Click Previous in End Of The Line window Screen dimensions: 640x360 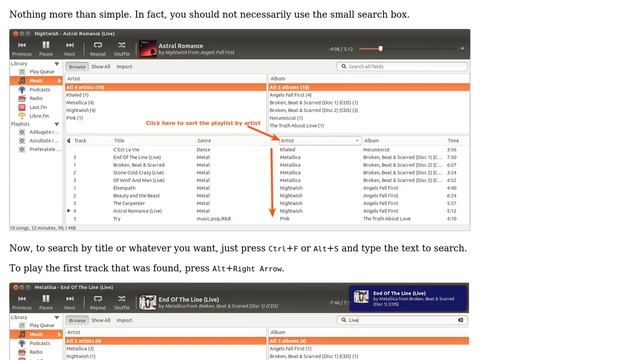(x=22, y=302)
